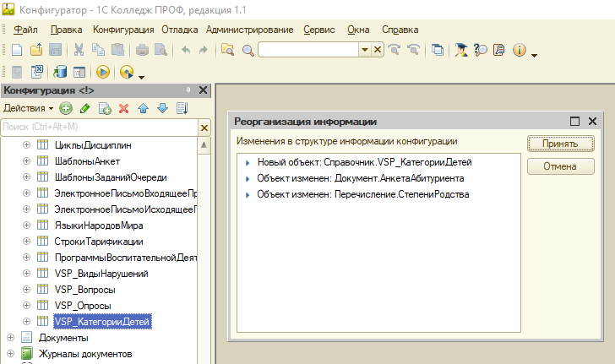This screenshot has height=364, width=615.
Task: Click the Edit pencil icon
Action: pos(84,108)
